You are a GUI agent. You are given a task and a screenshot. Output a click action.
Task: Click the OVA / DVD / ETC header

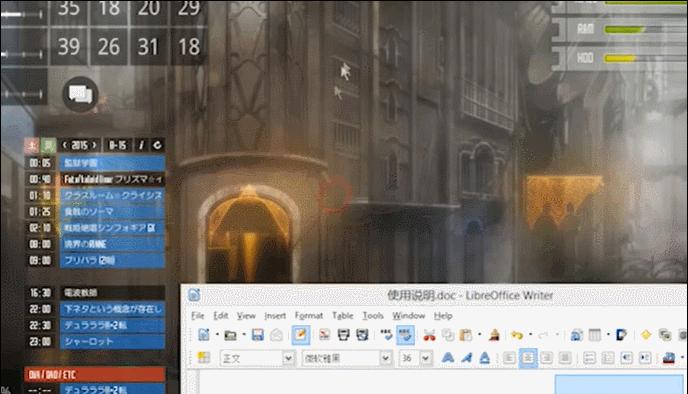click(x=95, y=374)
